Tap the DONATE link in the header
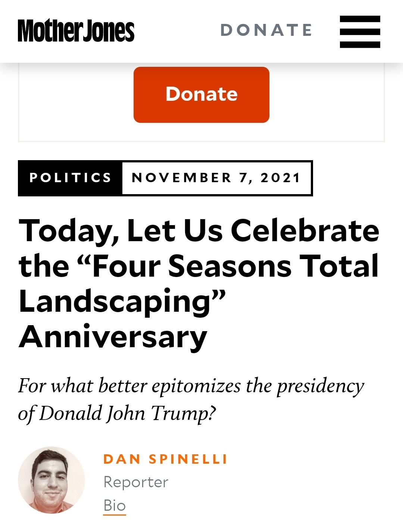This screenshot has height=532, width=403. pyautogui.click(x=266, y=30)
